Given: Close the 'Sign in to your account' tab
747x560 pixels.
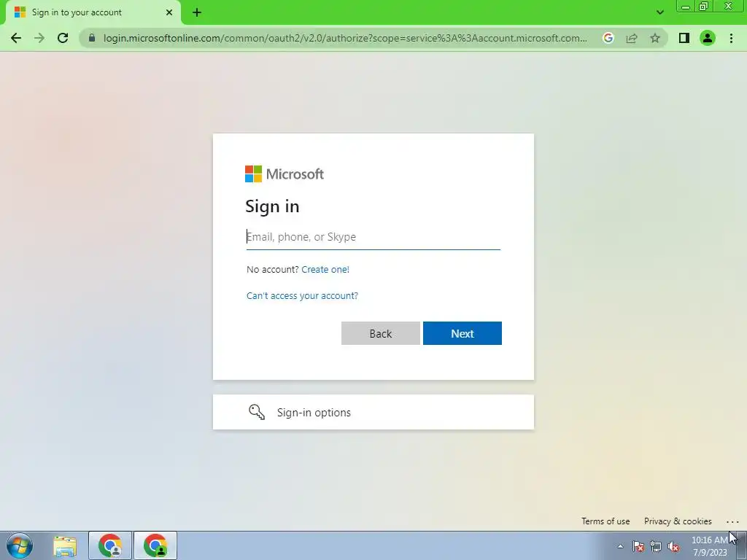Looking at the screenshot, I should (x=169, y=12).
